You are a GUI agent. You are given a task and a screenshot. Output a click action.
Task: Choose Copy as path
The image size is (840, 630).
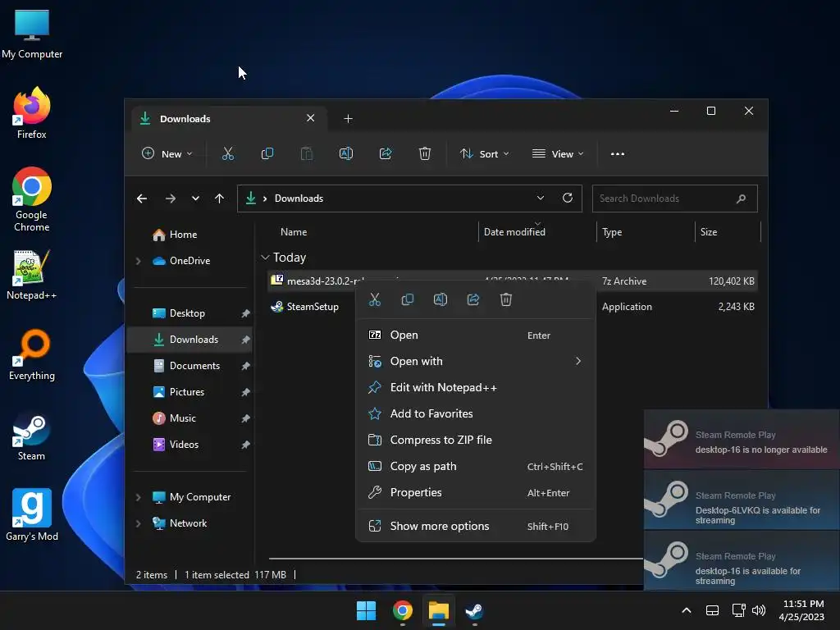(475, 466)
